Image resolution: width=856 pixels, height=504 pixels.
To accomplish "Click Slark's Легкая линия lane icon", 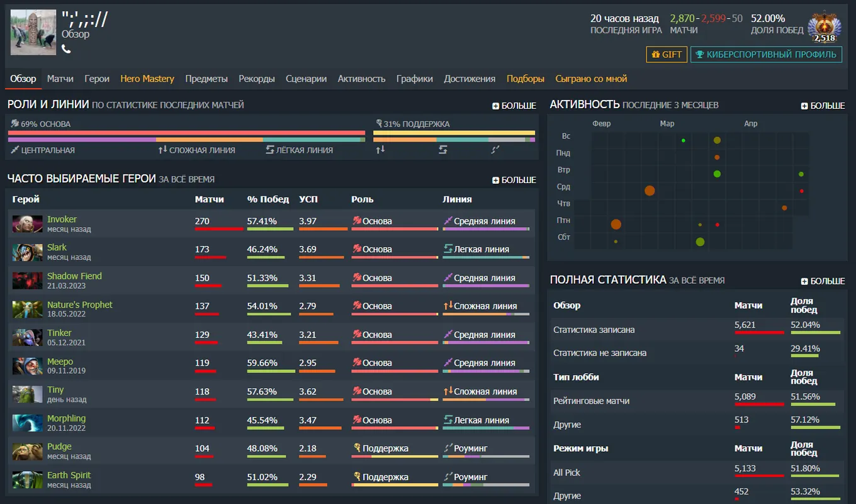I will (x=448, y=249).
